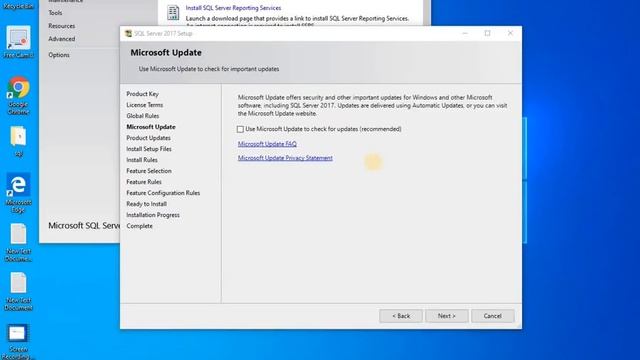The image size is (640, 360).
Task: Open Options in Installation Center window
Action: 59,55
